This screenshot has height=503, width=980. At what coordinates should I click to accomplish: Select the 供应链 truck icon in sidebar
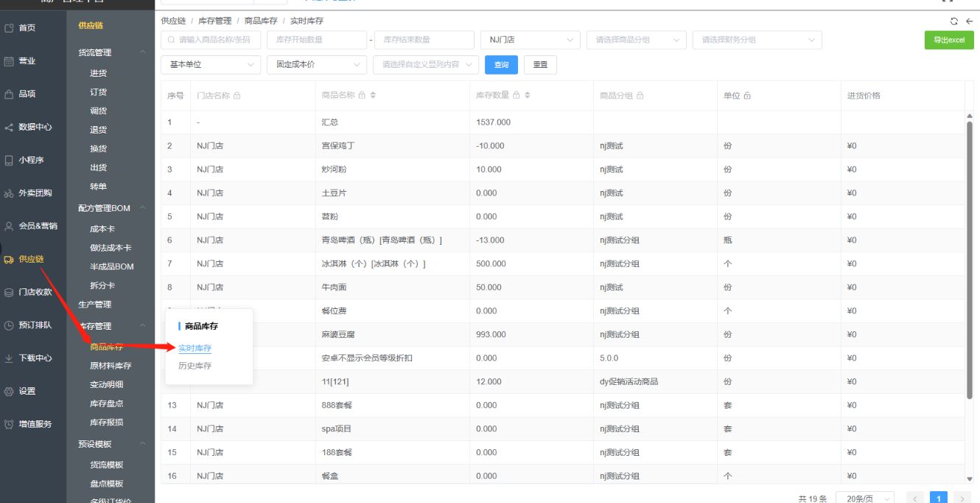click(x=9, y=259)
